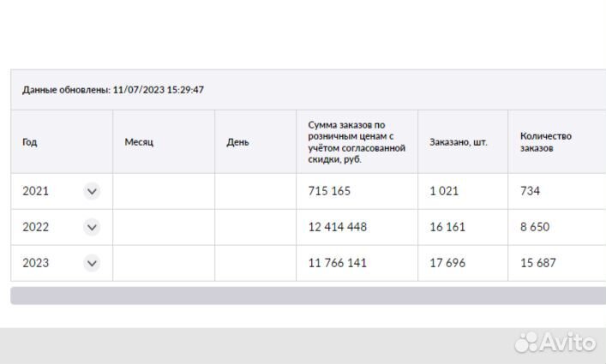Select the 12 414 448 order sum cell
The image size is (606, 364).
click(x=337, y=228)
